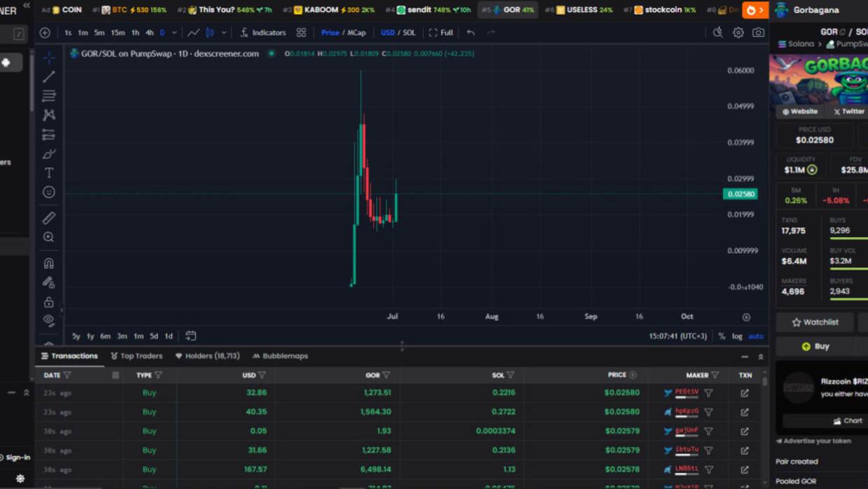Select the candlestick chart style icon
The height and width of the screenshot is (489, 868).
pos(210,32)
